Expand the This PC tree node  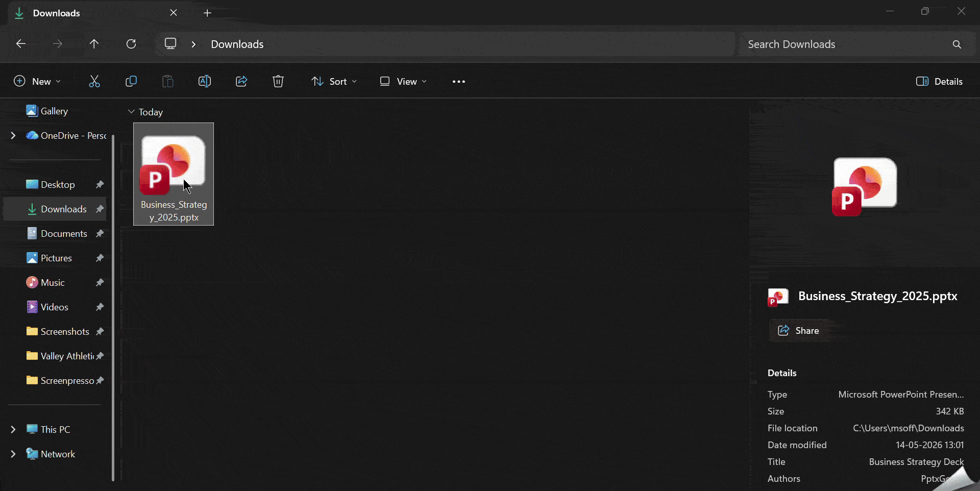point(13,430)
